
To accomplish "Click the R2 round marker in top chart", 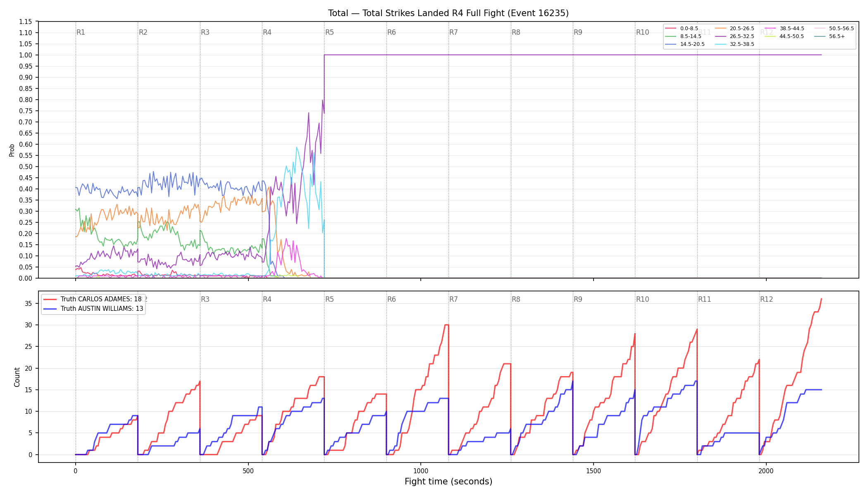I will click(143, 32).
